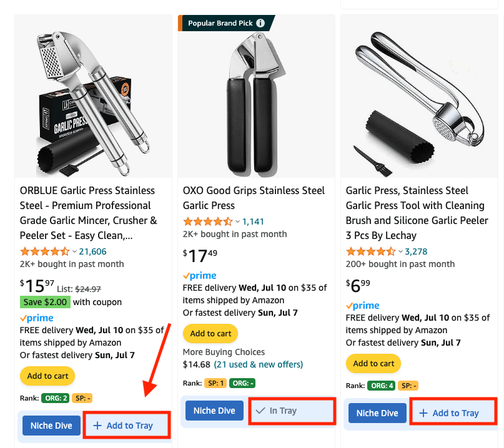The image size is (504, 448).
Task: Add Lechay garlic press to tray
Action: coord(453,413)
